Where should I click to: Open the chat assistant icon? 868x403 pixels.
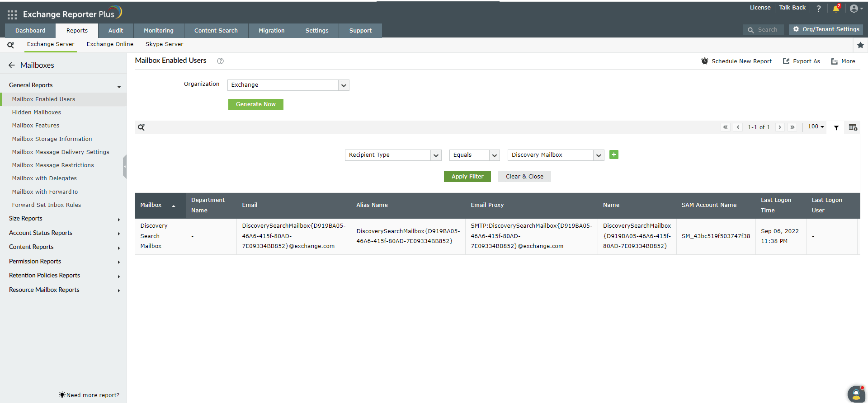click(856, 394)
